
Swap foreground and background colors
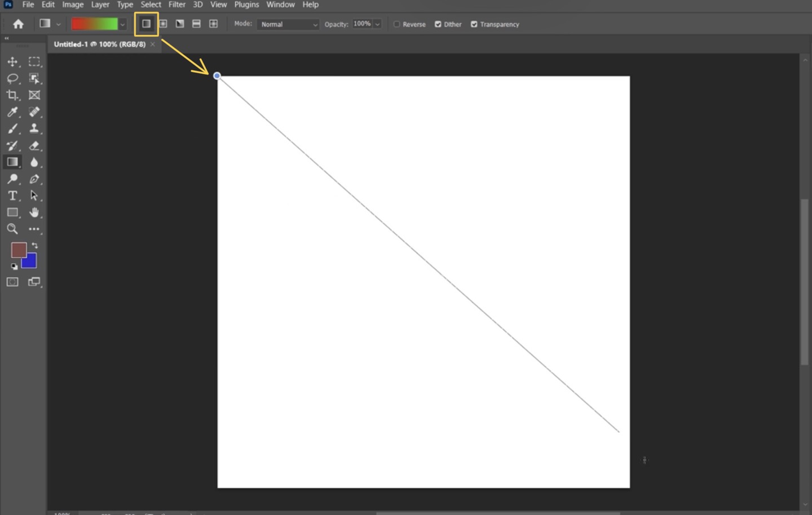[x=35, y=246]
